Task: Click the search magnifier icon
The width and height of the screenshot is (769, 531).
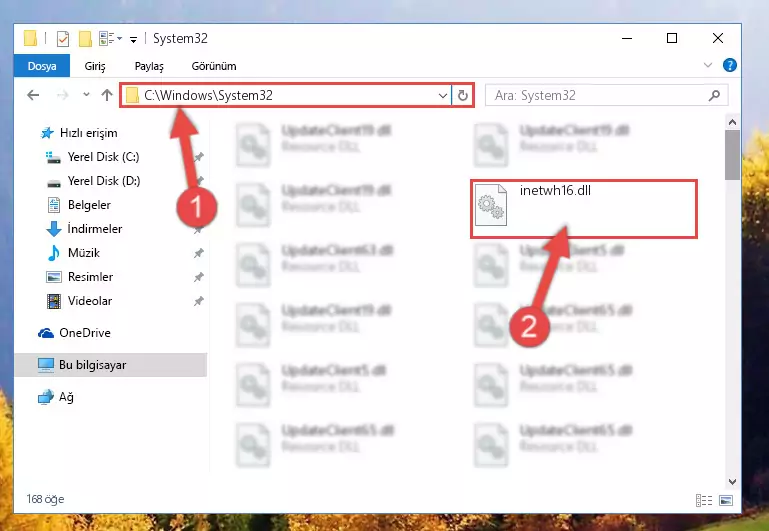Action: point(715,95)
